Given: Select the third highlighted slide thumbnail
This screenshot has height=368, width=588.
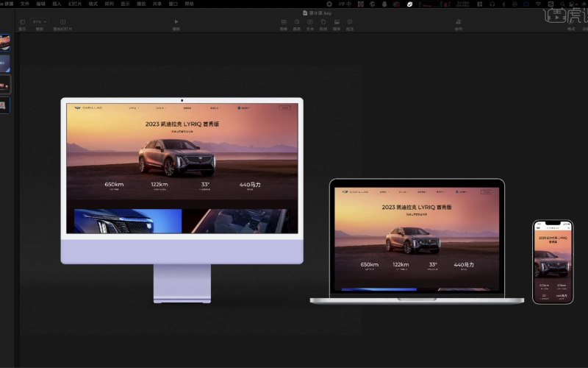Looking at the screenshot, I should [x=5, y=85].
